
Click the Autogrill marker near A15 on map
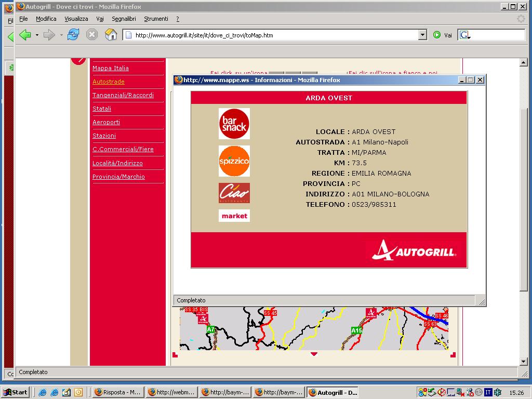pyautogui.click(x=371, y=313)
